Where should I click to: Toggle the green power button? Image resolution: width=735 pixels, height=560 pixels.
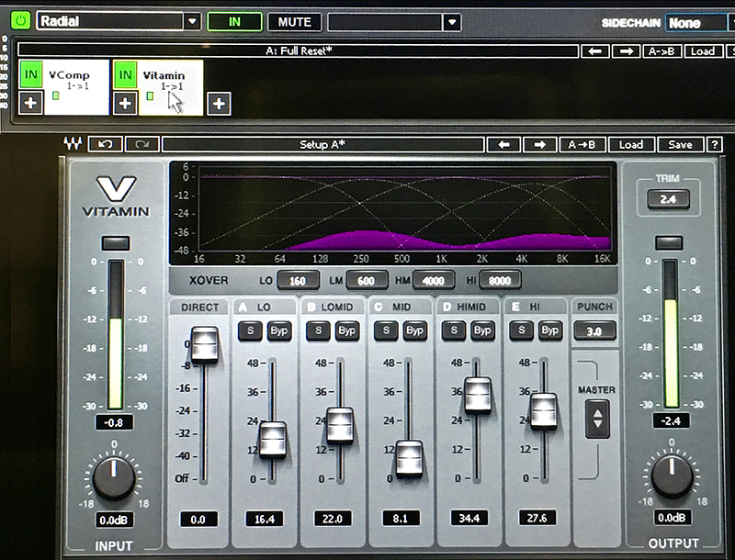20,21
